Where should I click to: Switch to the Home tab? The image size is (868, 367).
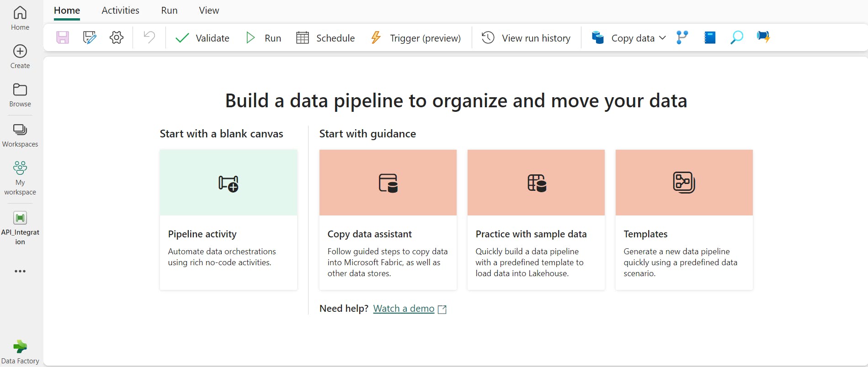pyautogui.click(x=67, y=10)
